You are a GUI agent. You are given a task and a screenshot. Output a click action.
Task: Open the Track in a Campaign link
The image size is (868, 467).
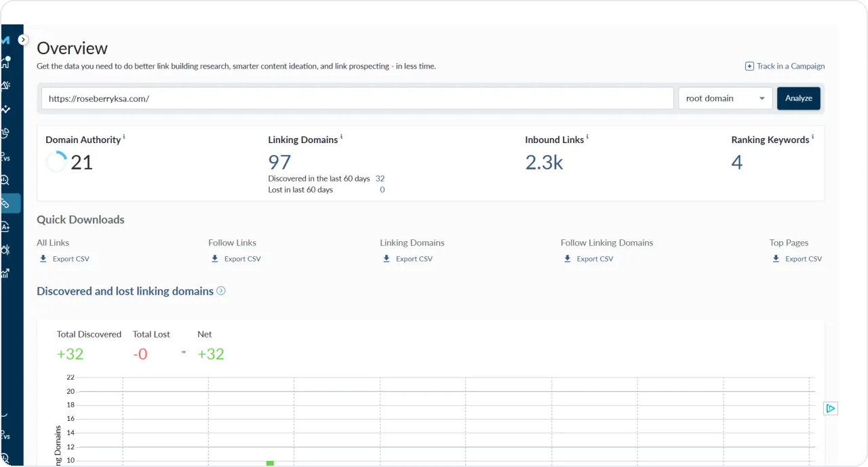click(785, 66)
